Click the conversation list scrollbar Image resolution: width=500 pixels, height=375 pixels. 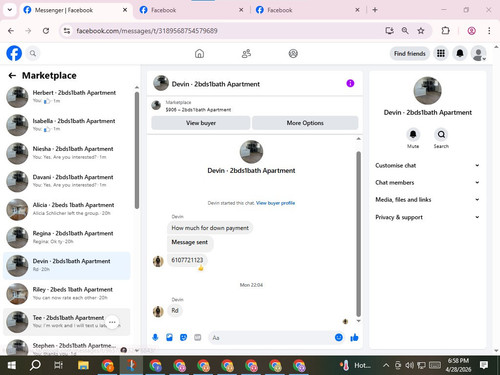pyautogui.click(x=137, y=150)
